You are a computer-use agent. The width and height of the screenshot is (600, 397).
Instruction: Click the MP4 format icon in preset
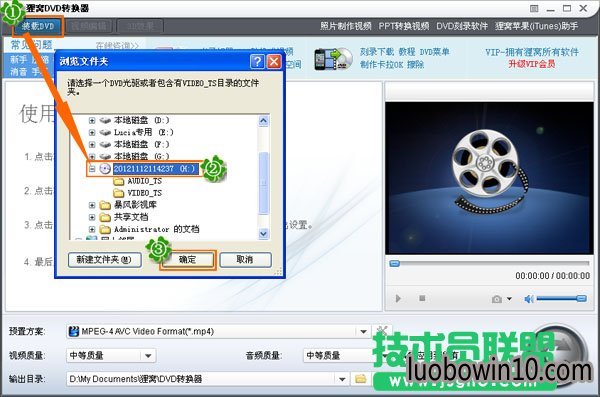tap(73, 332)
